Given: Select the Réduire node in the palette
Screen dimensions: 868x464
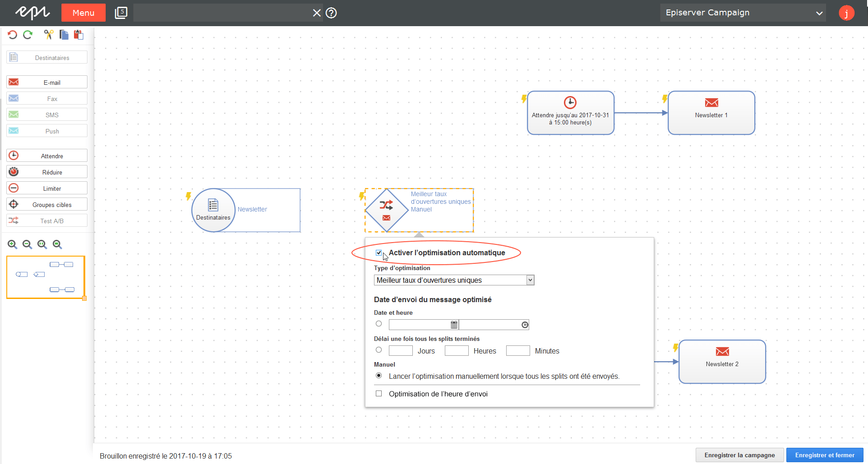Looking at the screenshot, I should (47, 172).
